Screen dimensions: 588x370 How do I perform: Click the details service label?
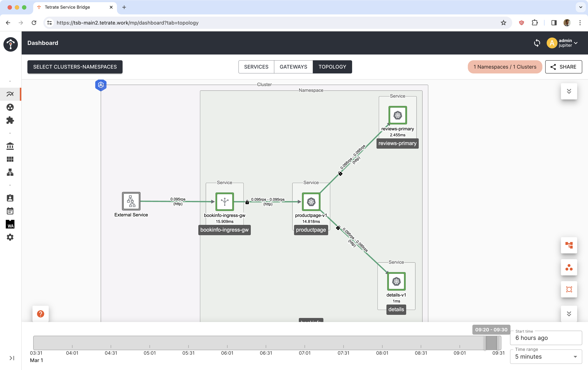[396, 309]
